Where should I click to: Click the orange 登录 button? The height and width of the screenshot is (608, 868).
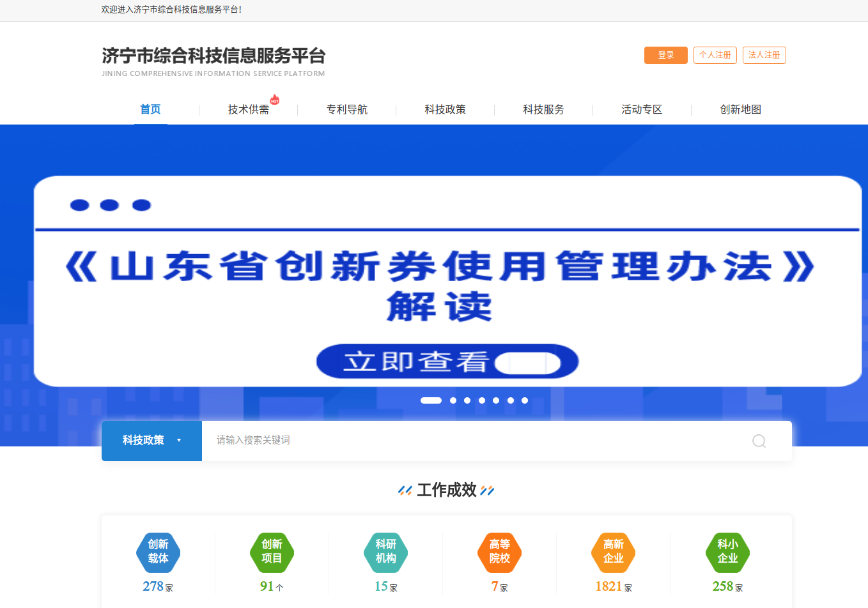pyautogui.click(x=665, y=55)
